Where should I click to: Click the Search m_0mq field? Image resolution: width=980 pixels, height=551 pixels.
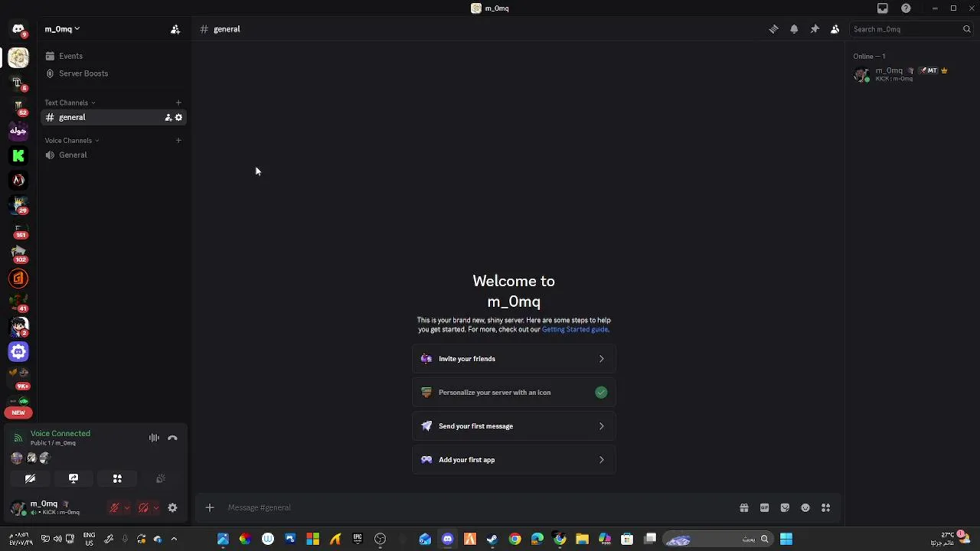tap(911, 29)
